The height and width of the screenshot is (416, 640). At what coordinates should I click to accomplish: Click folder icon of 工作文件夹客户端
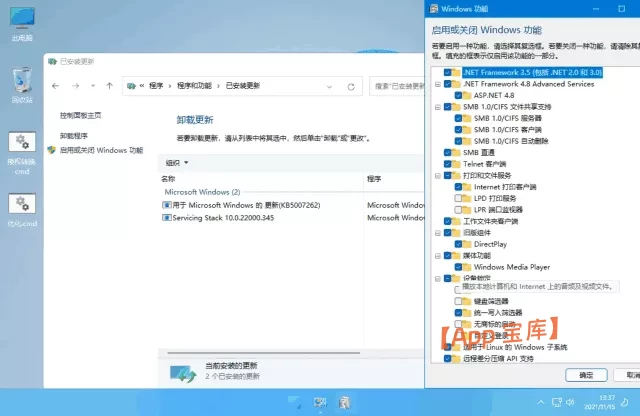[x=456, y=221]
